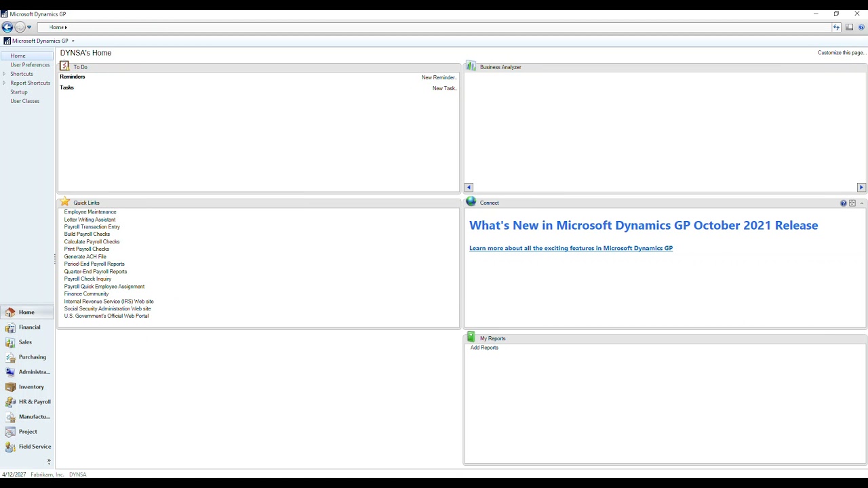Viewport: 868px width, 488px height.
Task: Click the Learn more about exciting features link
Action: [571, 248]
